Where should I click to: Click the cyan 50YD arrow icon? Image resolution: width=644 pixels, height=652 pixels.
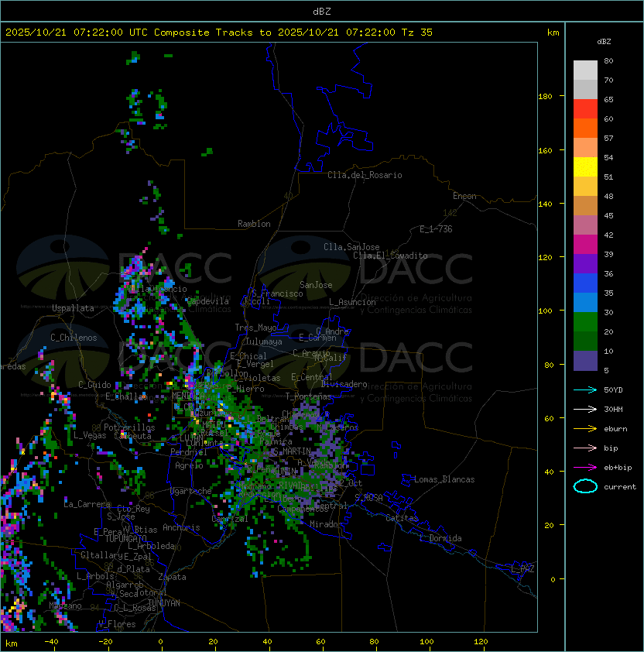pos(585,389)
